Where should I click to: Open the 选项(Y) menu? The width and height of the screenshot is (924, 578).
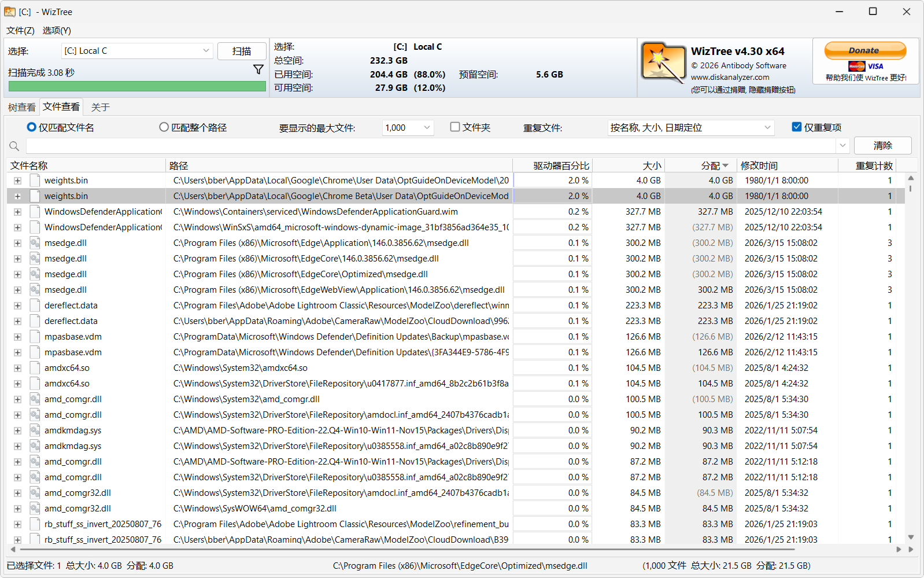(x=57, y=30)
